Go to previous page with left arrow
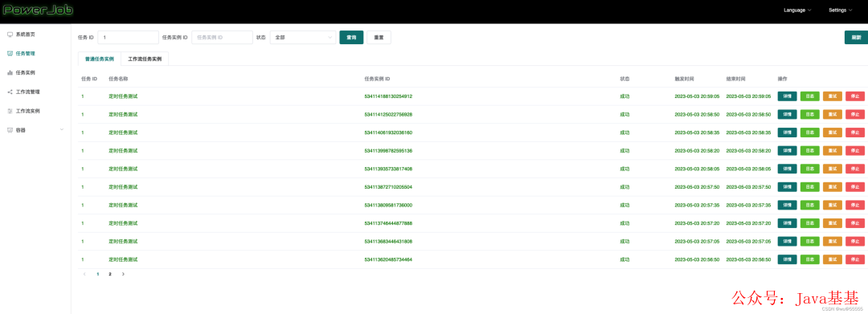The width and height of the screenshot is (868, 314). [84, 274]
